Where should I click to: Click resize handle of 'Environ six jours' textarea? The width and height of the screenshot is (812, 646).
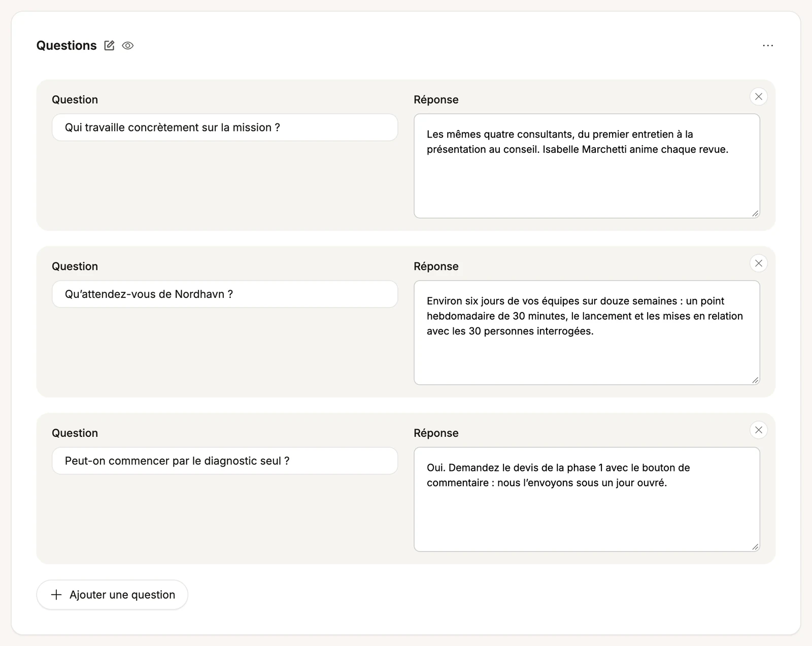click(755, 380)
